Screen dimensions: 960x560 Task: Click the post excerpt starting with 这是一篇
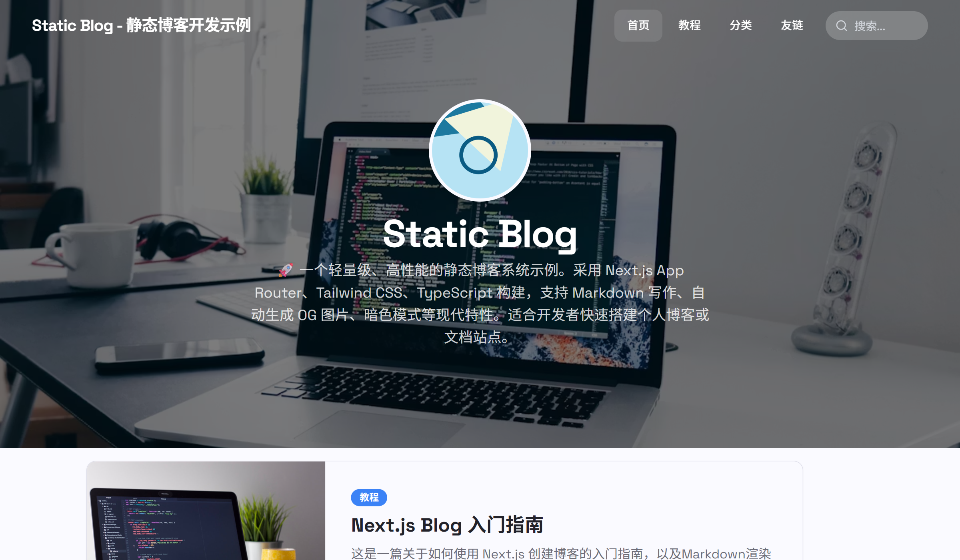tap(561, 554)
